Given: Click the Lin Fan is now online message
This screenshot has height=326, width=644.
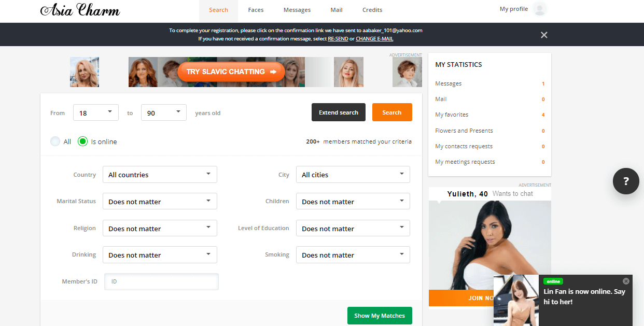Looking at the screenshot, I should point(584,296).
